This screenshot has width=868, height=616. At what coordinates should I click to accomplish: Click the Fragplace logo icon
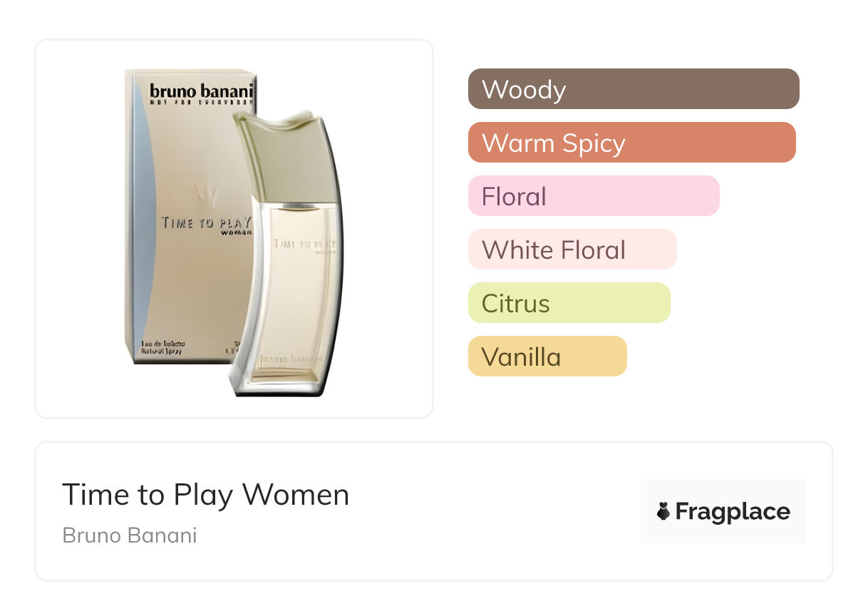[x=663, y=511]
